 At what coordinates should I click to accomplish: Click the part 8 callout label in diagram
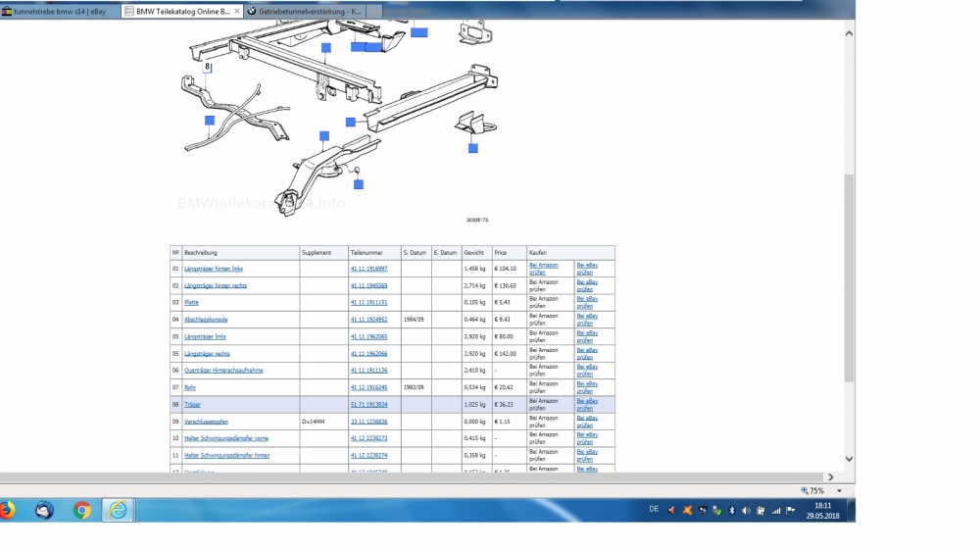(207, 68)
